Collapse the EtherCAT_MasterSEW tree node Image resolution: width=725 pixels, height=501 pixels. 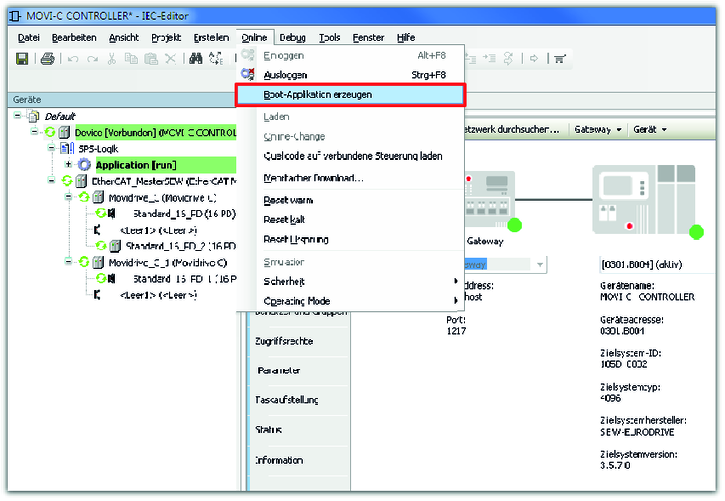pos(53,181)
